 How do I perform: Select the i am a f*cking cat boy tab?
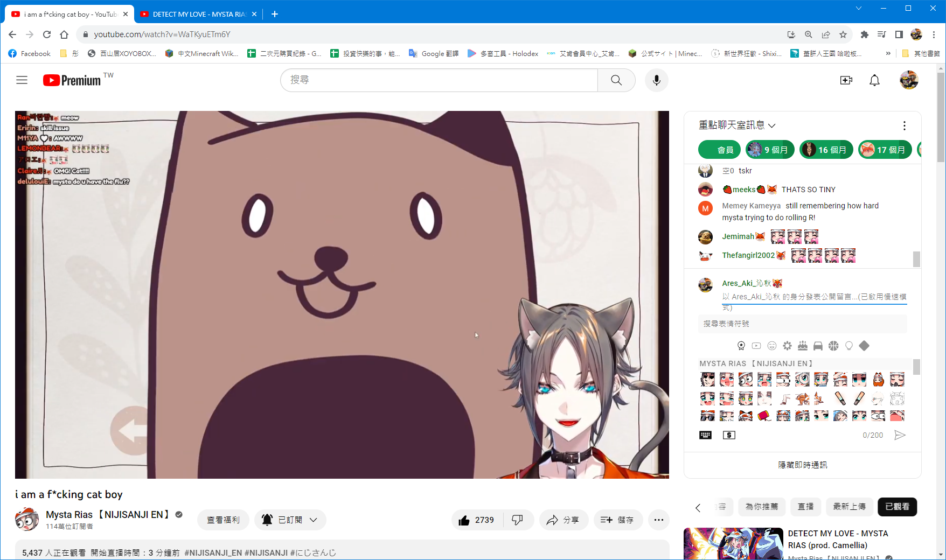point(69,14)
